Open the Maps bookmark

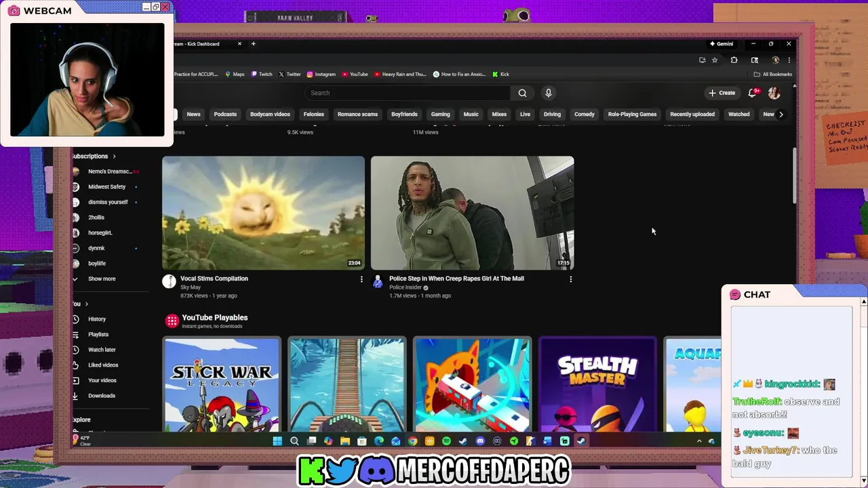pos(235,74)
